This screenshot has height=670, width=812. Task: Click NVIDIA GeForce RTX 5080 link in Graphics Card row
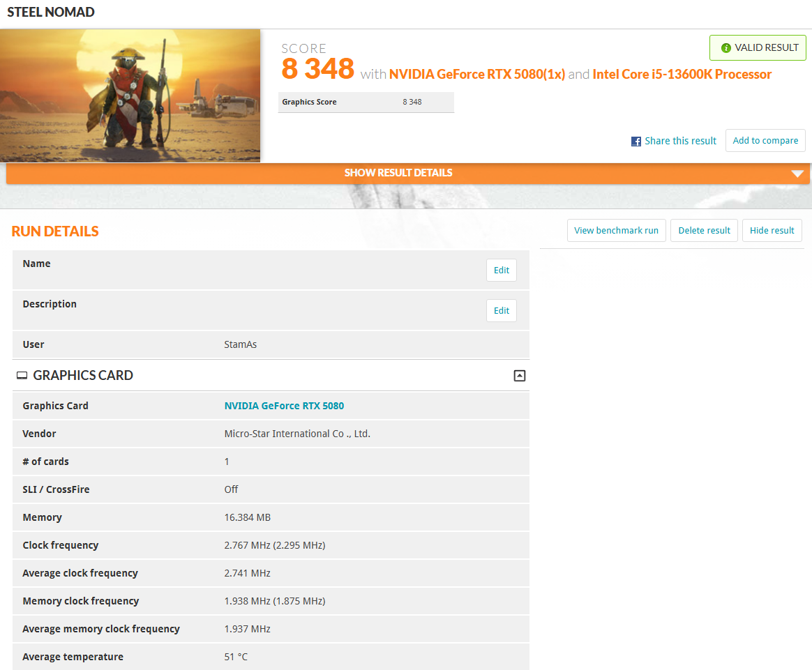pos(284,406)
